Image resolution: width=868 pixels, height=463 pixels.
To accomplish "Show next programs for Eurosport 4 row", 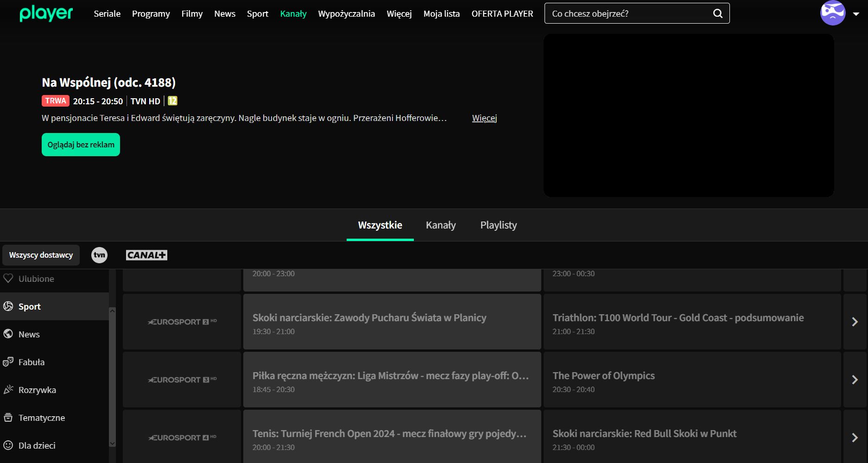I will tap(855, 436).
